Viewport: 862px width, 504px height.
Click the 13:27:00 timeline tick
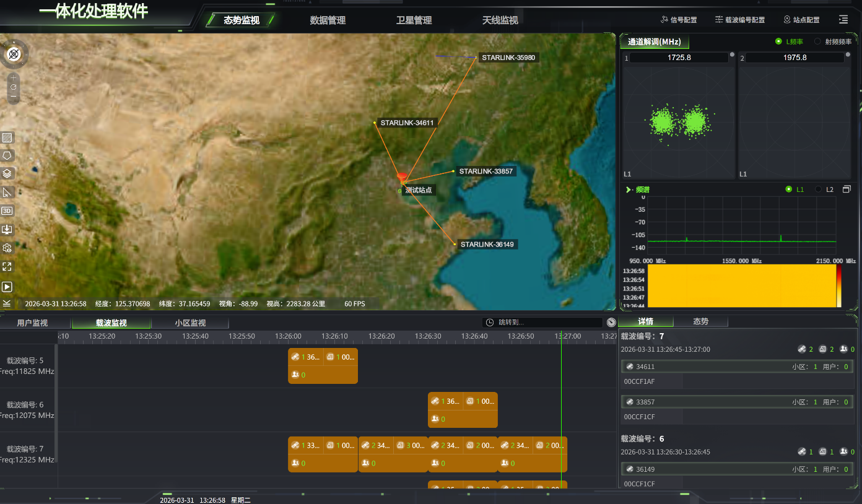tap(568, 336)
